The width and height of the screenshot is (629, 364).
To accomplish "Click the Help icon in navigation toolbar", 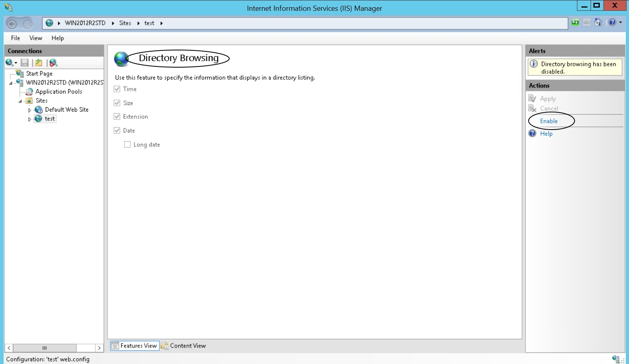I will [612, 22].
